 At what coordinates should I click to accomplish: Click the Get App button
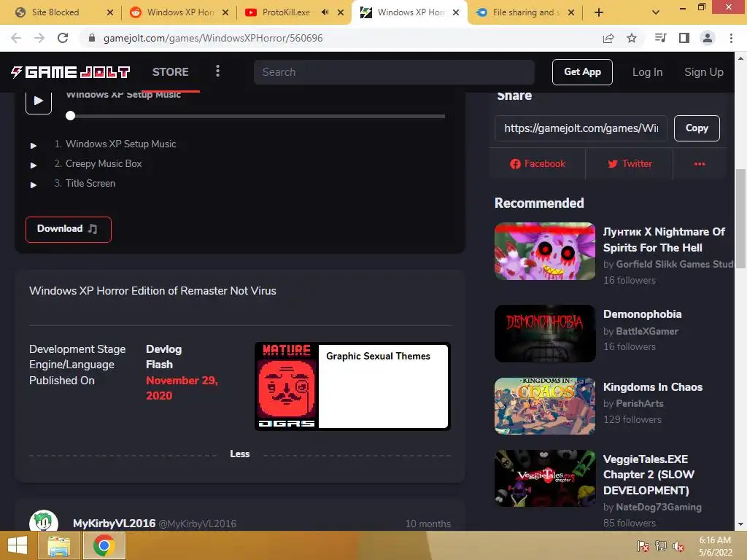[x=582, y=72]
